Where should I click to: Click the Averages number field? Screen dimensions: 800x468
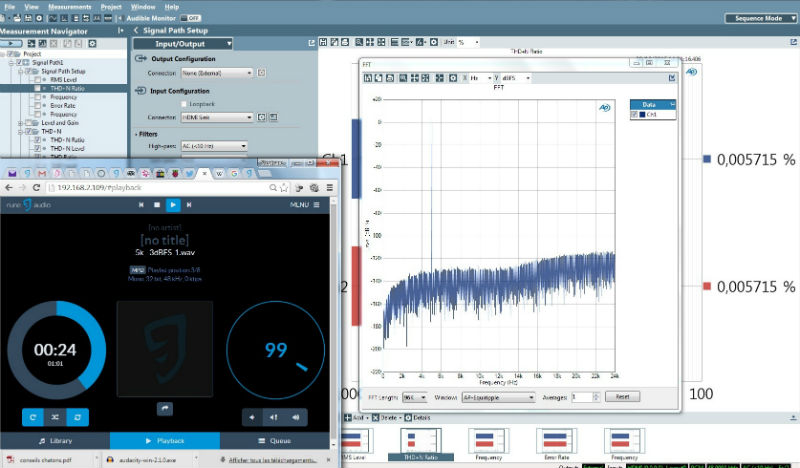pyautogui.click(x=582, y=397)
